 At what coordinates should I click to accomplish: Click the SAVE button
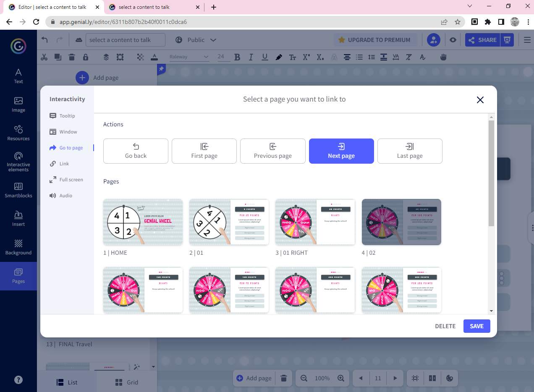coord(476,326)
